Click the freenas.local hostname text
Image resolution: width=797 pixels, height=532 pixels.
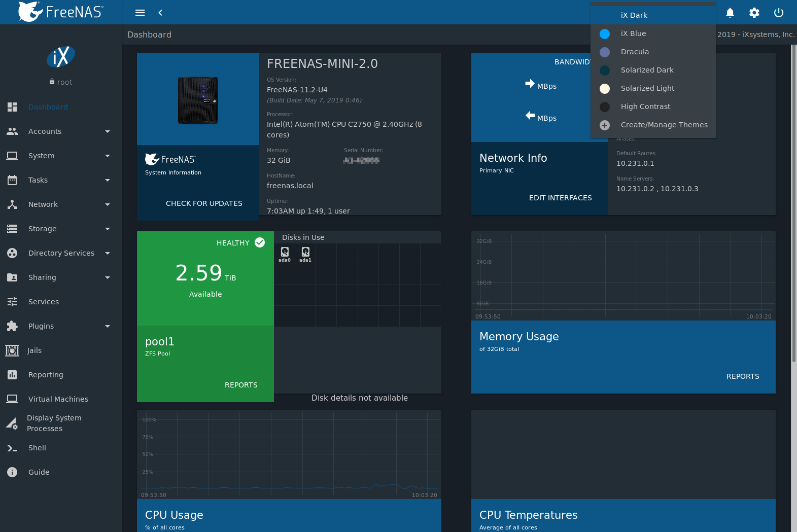290,186
